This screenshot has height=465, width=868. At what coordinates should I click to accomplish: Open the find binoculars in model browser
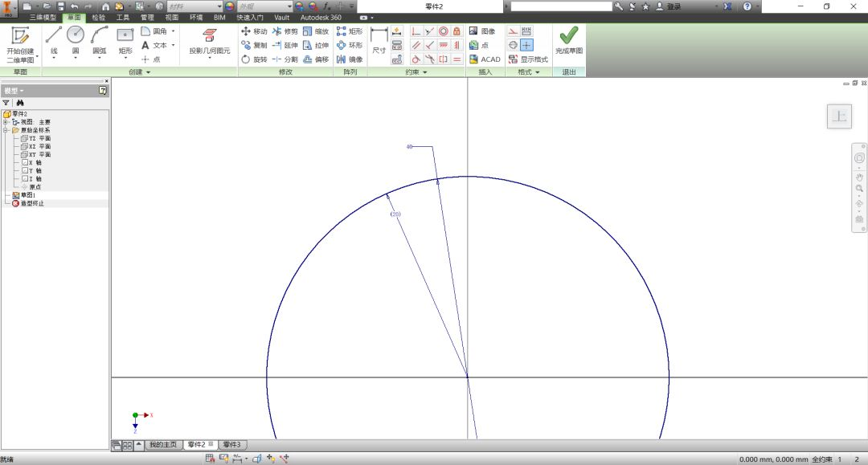[x=20, y=103]
